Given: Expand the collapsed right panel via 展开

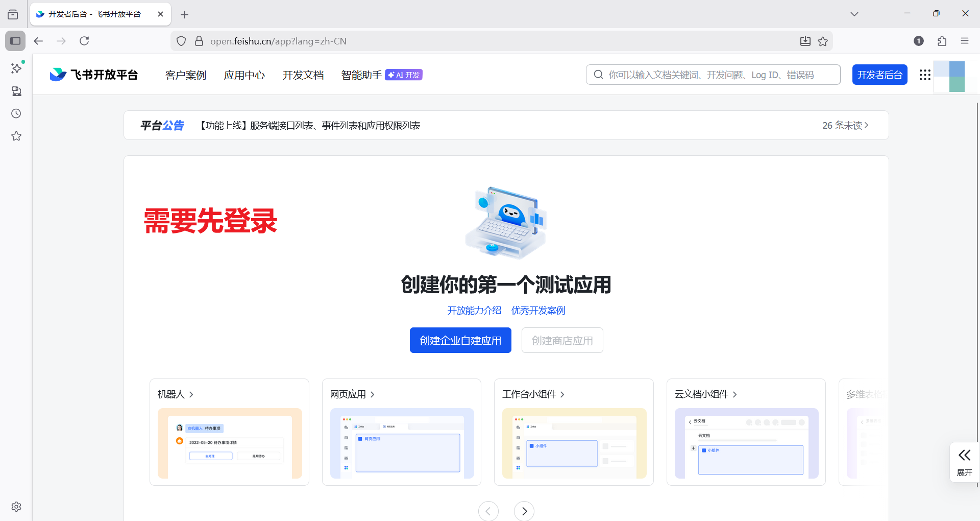Looking at the screenshot, I should click(964, 462).
